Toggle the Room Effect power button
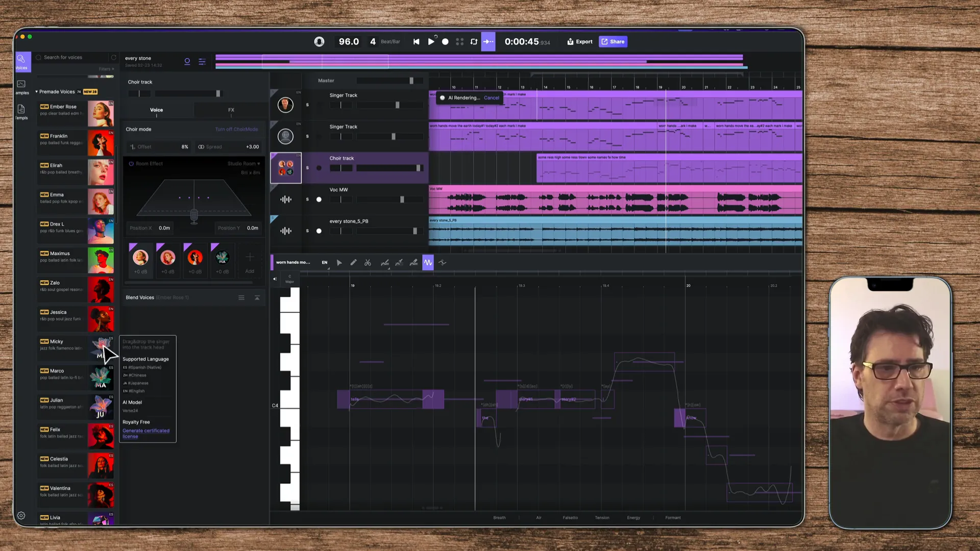980x551 pixels. pos(131,164)
